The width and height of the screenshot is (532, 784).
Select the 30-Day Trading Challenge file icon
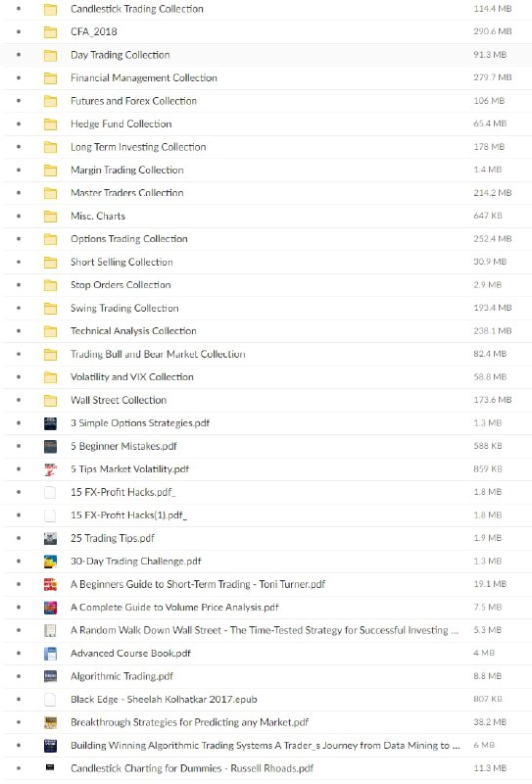(x=50, y=561)
